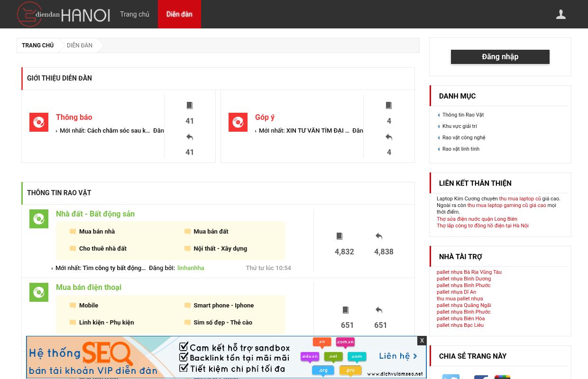Image resolution: width=588 pixels, height=379 pixels.
Task: Click the Góp ý forum icon
Action: point(238,122)
